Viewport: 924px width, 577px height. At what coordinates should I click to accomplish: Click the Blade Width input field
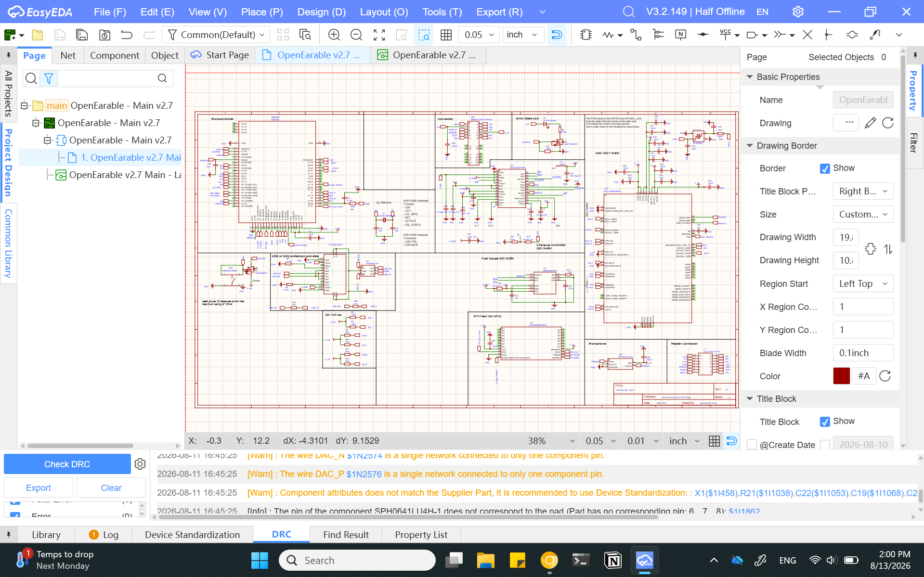863,353
